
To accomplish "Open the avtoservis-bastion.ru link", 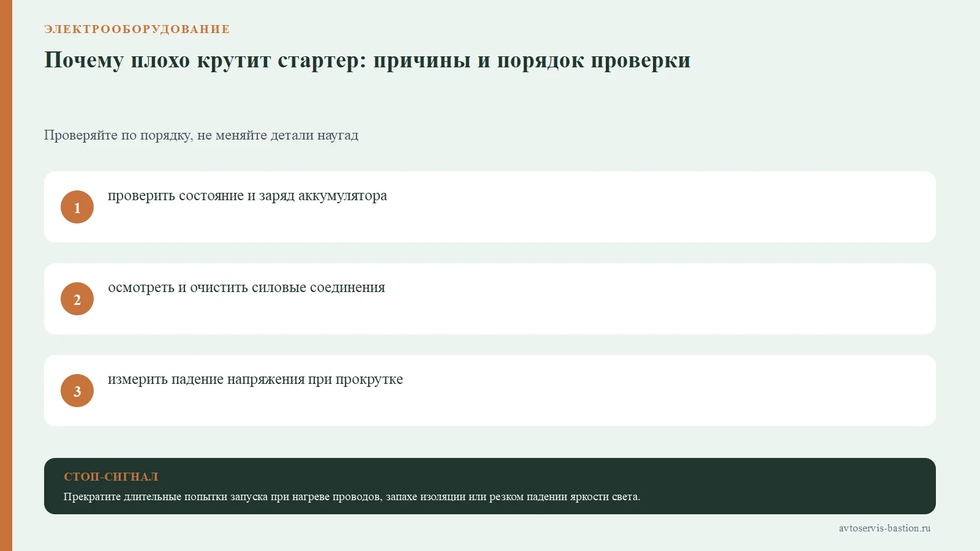I will (x=884, y=528).
